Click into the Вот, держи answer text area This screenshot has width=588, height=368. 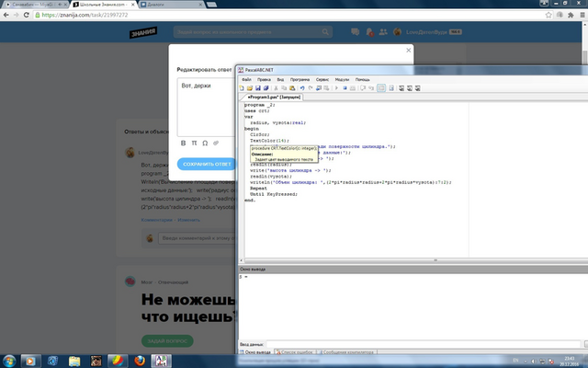[x=206, y=107]
